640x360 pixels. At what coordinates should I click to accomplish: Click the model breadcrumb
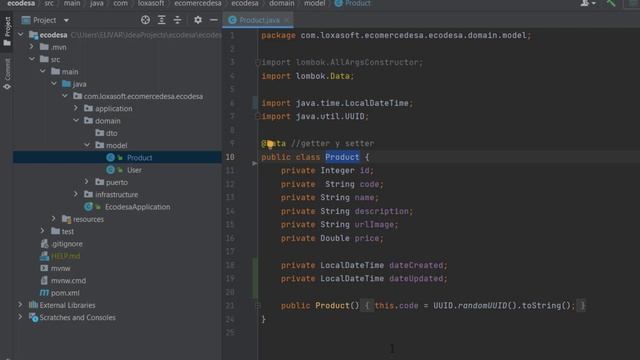(x=315, y=4)
